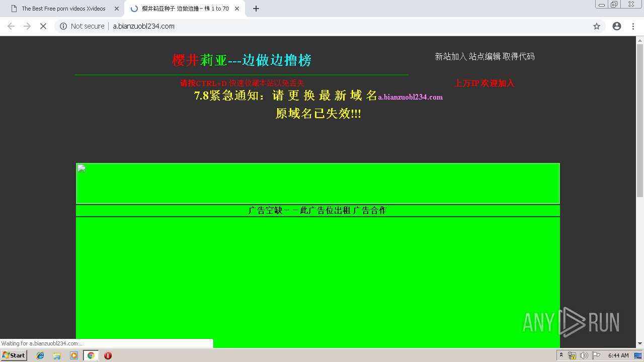Viewport: 644px width, 362px height.
Task: Click the broken banner image
Action: click(x=318, y=184)
